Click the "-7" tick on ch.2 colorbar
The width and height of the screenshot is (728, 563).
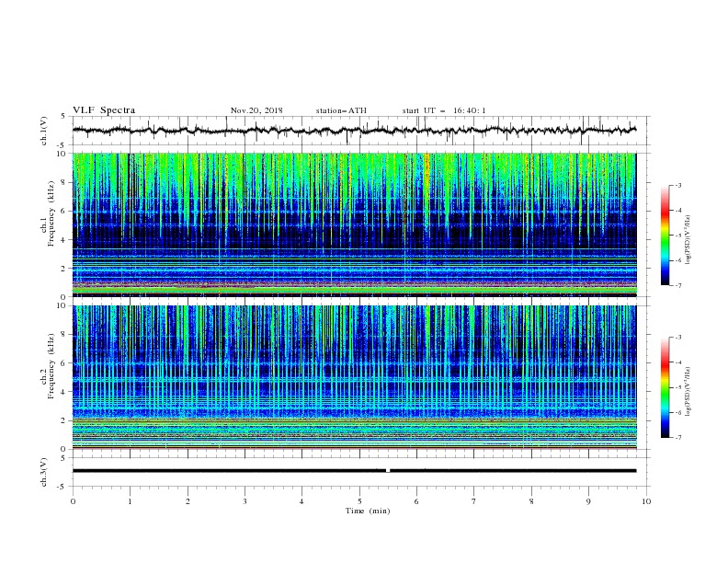pyautogui.click(x=678, y=437)
